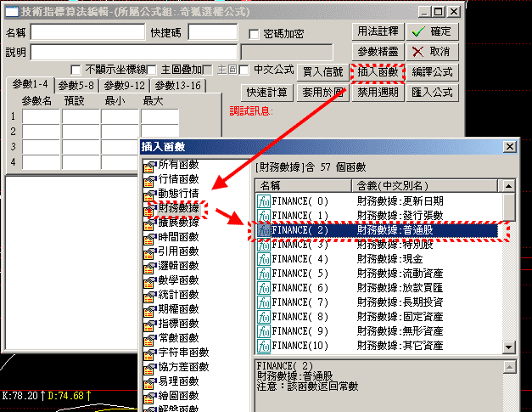Click the 名稱 input field
The image size is (532, 412).
click(x=87, y=32)
